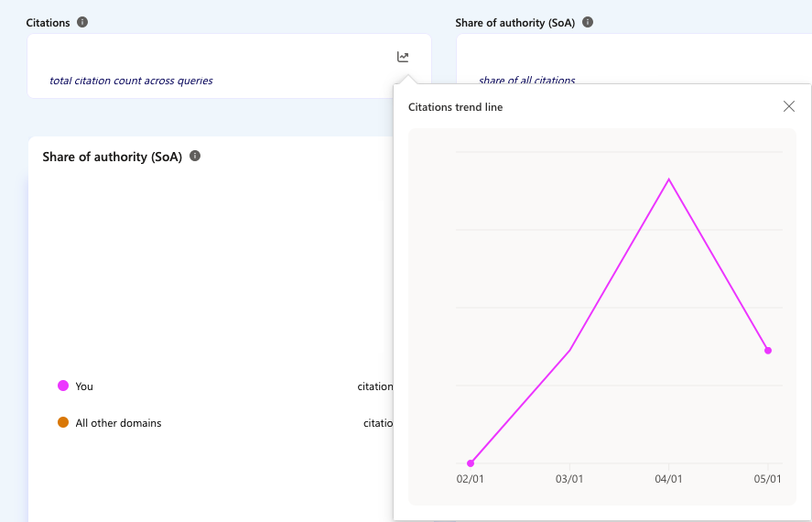The image size is (812, 522).
Task: Click the 'All other domains' legend label
Action: click(118, 423)
